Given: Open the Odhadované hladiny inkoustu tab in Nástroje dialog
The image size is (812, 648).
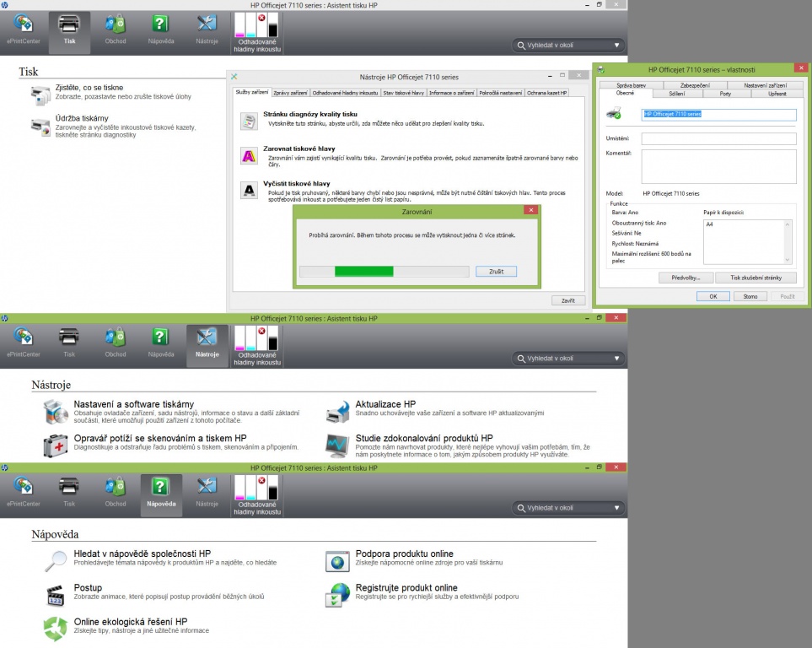Looking at the screenshot, I should 345,93.
